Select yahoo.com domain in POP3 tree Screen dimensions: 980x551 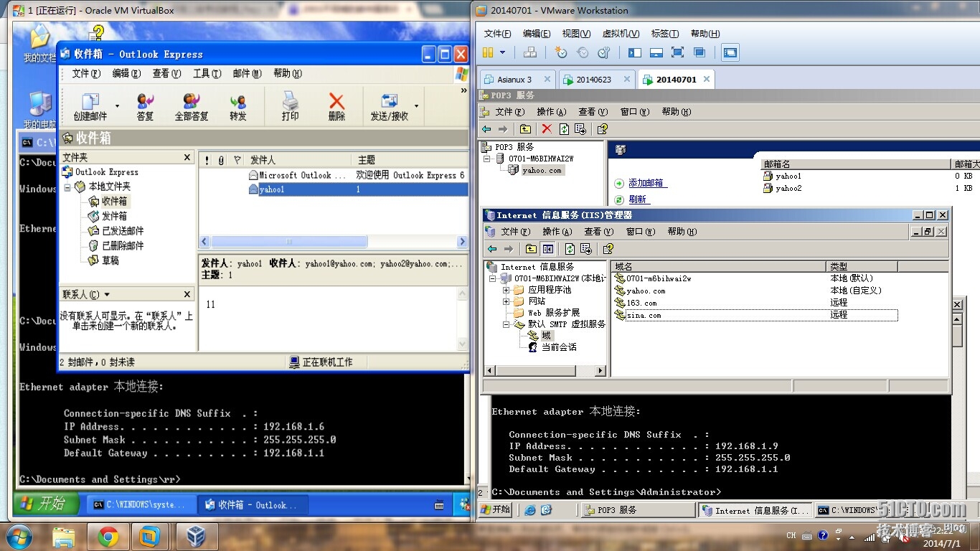(542, 171)
